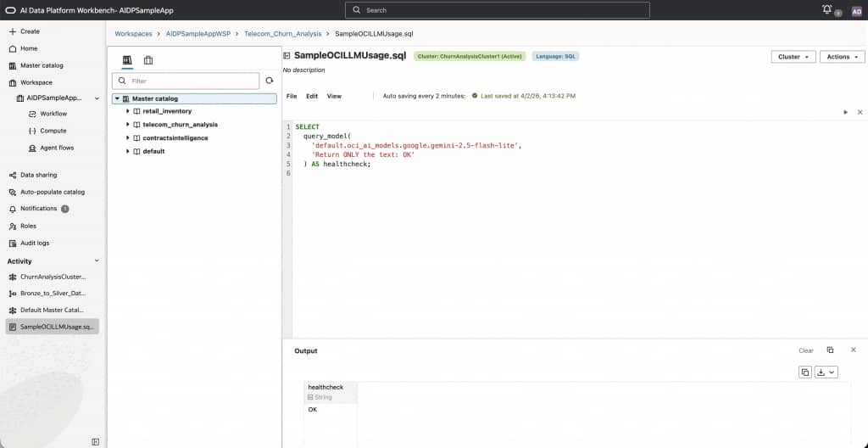Expand the retail_inventory catalog node

pyautogui.click(x=127, y=111)
